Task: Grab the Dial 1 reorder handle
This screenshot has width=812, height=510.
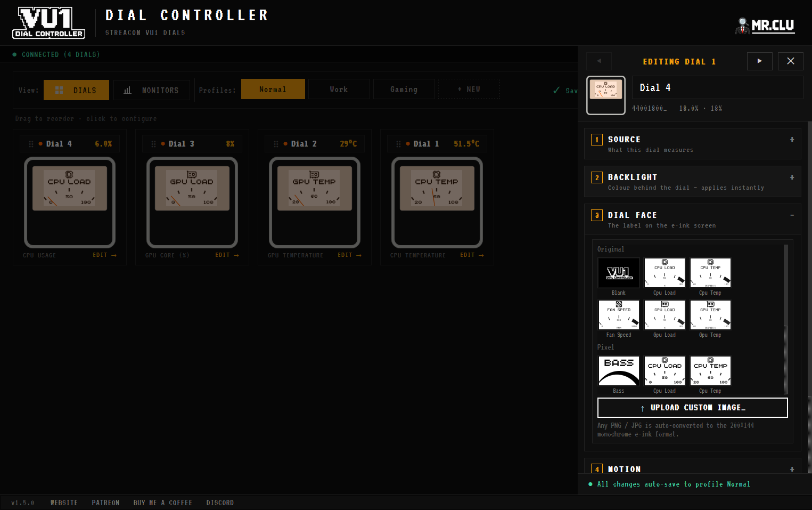Action: click(x=398, y=144)
